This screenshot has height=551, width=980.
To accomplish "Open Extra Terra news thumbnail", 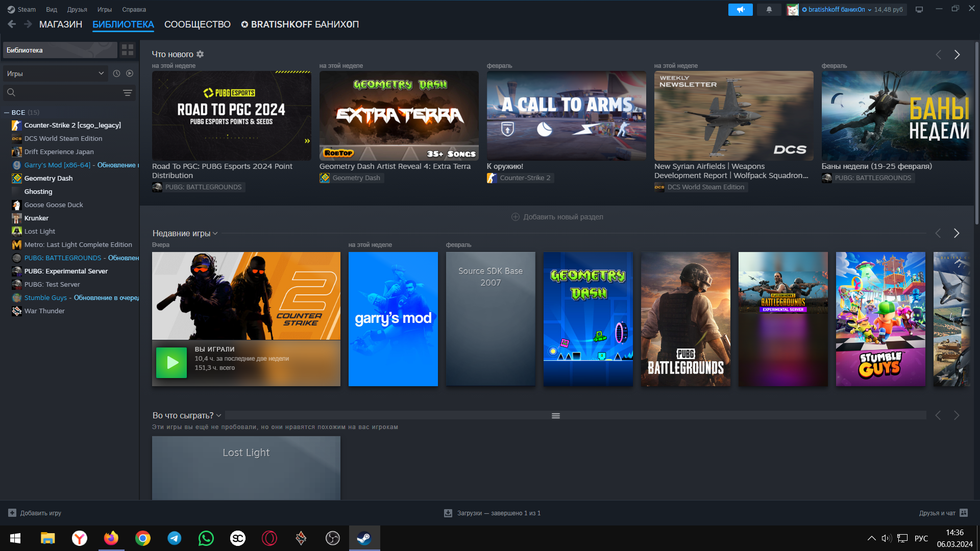I will 399,116.
